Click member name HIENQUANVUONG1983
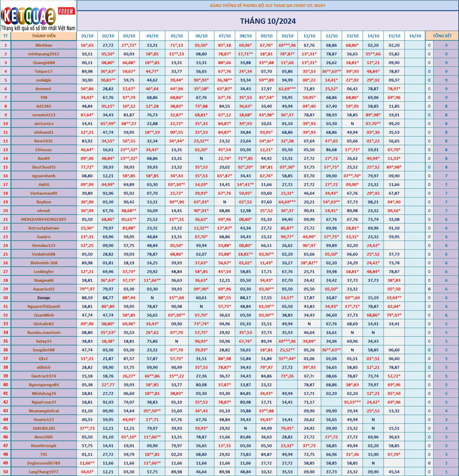Viewport: 459px width, 476px height. (43, 219)
